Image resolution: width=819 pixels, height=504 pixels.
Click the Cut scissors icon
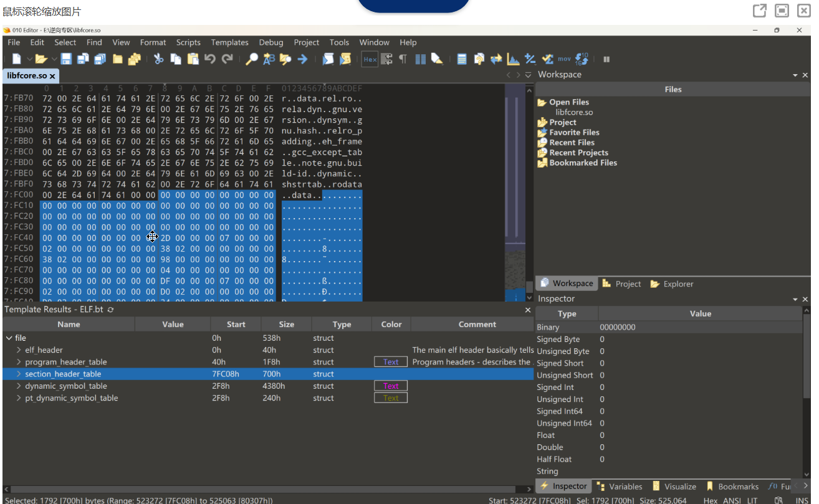point(158,59)
